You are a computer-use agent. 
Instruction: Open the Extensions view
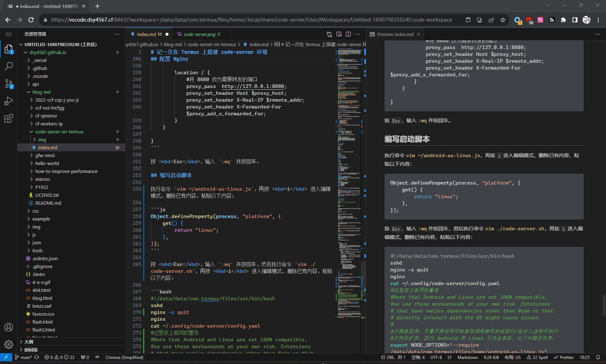point(9,118)
